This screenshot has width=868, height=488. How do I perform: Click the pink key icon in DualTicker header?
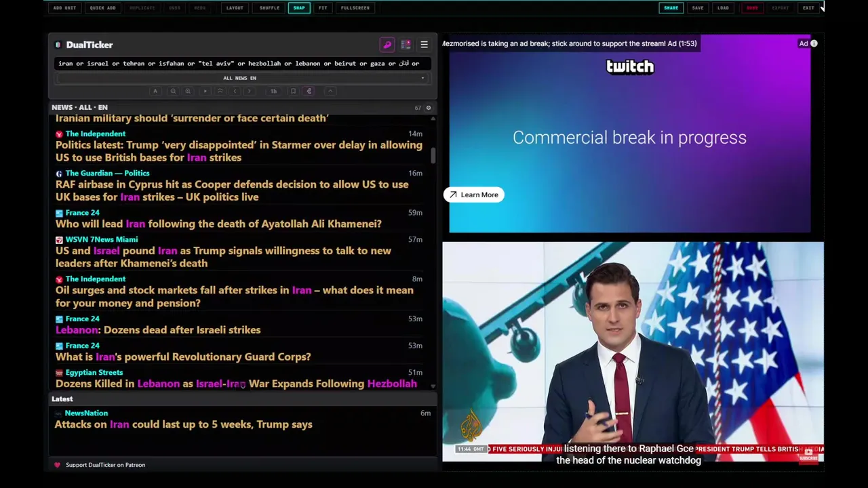point(387,45)
